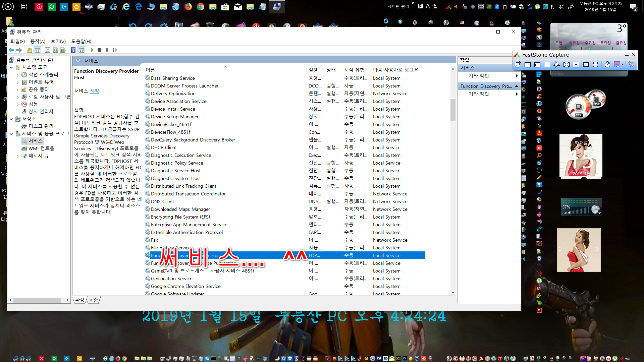Switch to the 확장 tab

[80, 300]
